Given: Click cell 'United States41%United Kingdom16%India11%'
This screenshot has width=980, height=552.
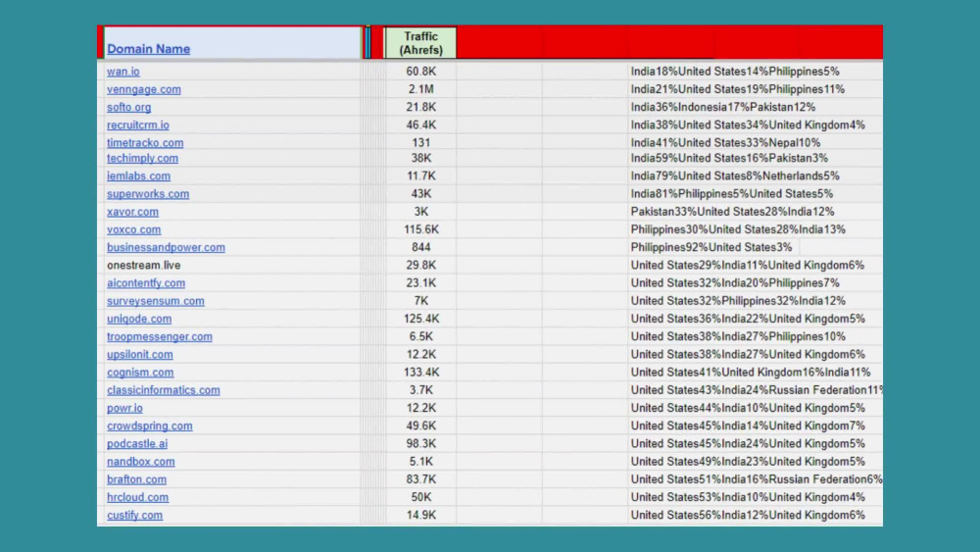Looking at the screenshot, I should [x=751, y=373].
